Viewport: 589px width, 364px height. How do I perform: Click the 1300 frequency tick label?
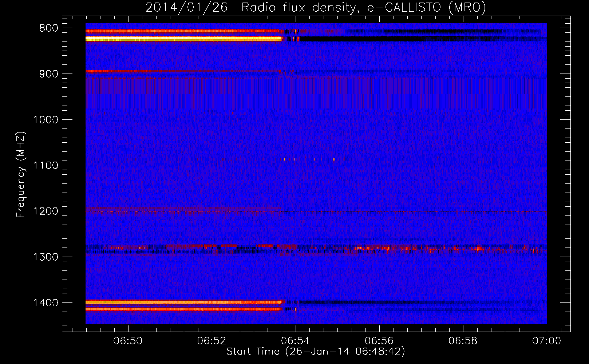(46, 257)
